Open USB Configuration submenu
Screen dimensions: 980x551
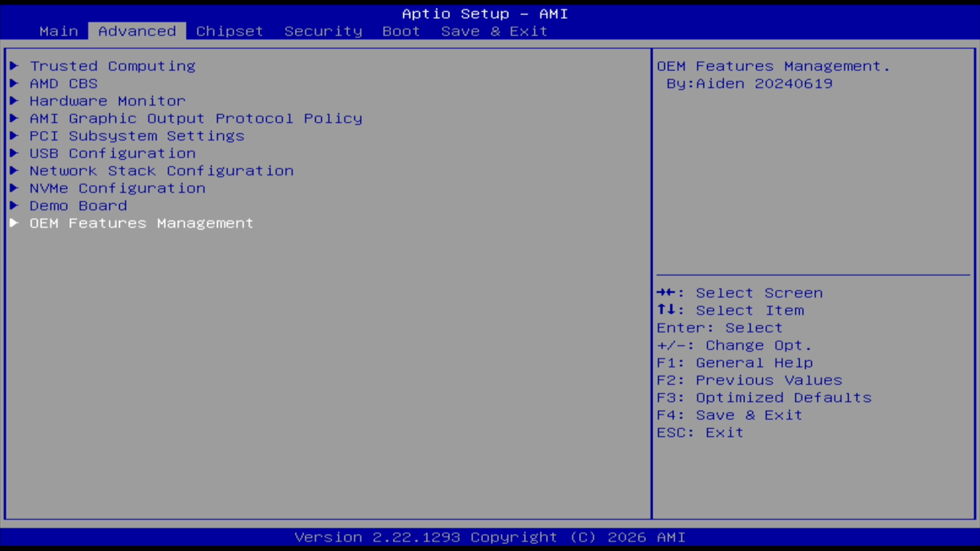(113, 154)
